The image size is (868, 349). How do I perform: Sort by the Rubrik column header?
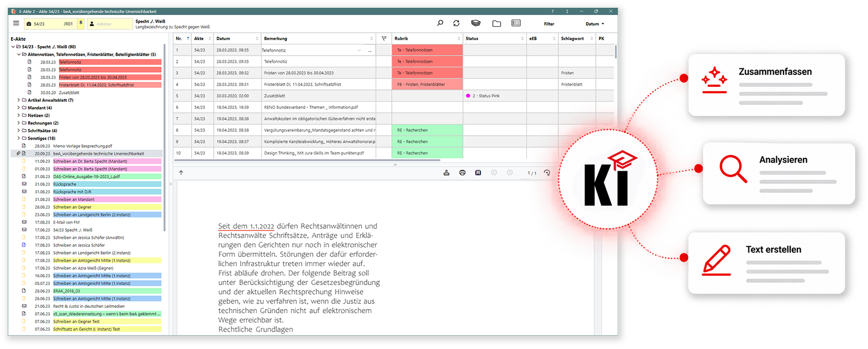point(427,38)
